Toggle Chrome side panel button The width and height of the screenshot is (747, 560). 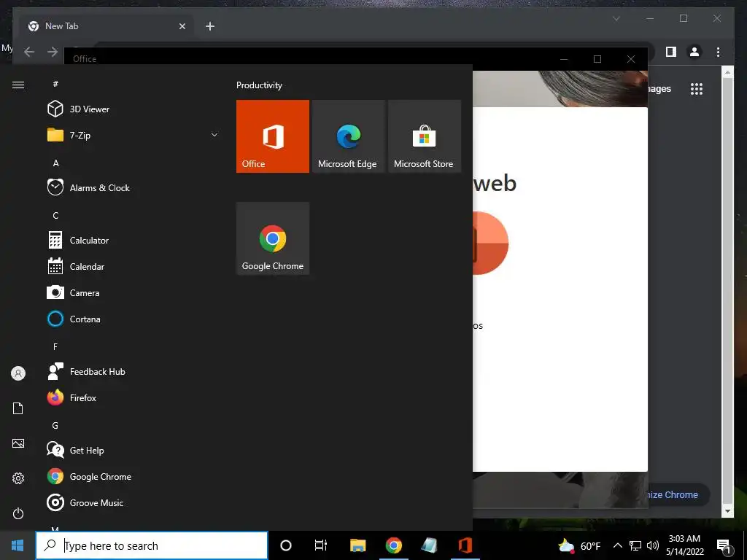[x=671, y=52]
